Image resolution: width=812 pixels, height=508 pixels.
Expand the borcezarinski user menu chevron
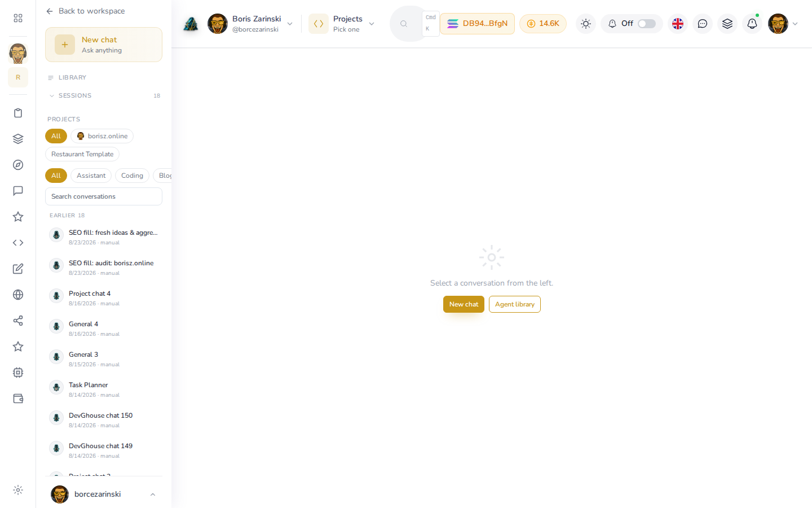[x=153, y=494]
